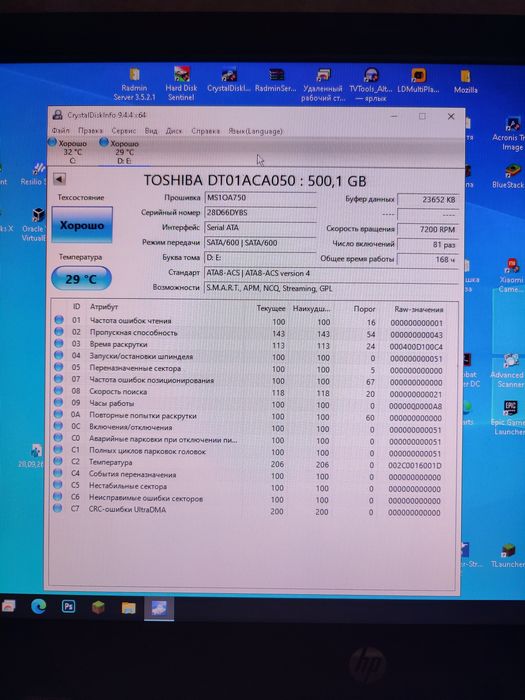Click the SATA/600 transfer mode field

260,243
